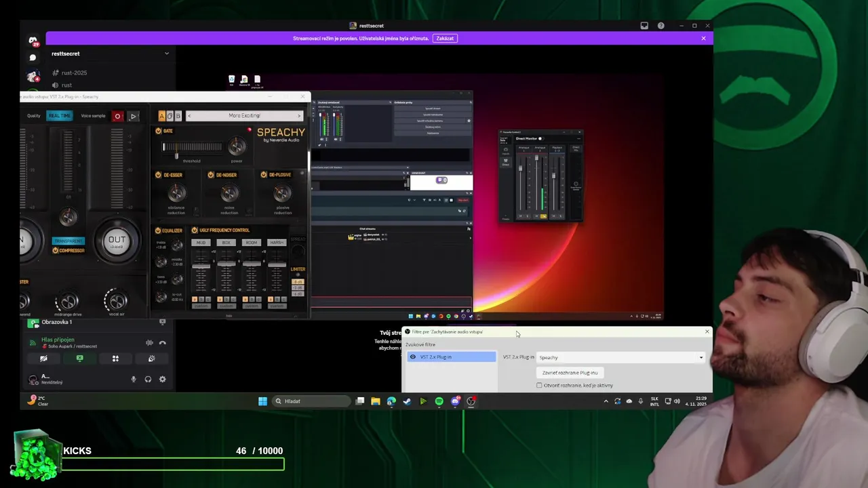
Task: Click the plosive reduction knob
Action: pyautogui.click(x=283, y=195)
